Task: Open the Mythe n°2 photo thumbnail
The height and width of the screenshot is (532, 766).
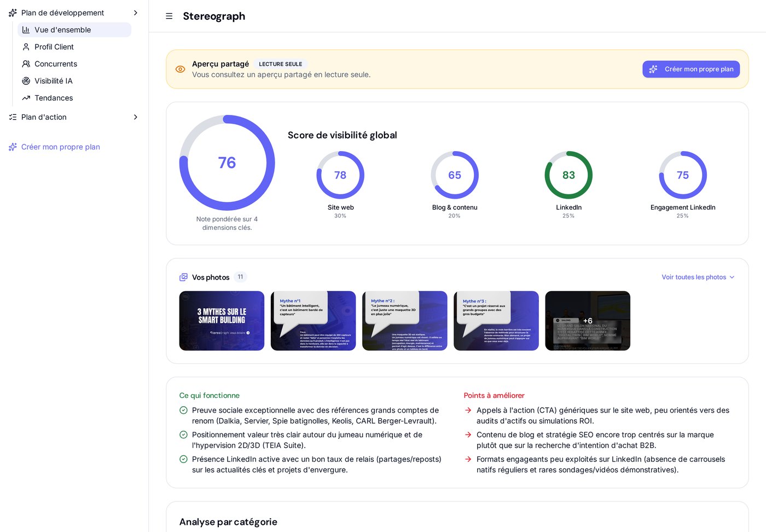Action: (404, 321)
